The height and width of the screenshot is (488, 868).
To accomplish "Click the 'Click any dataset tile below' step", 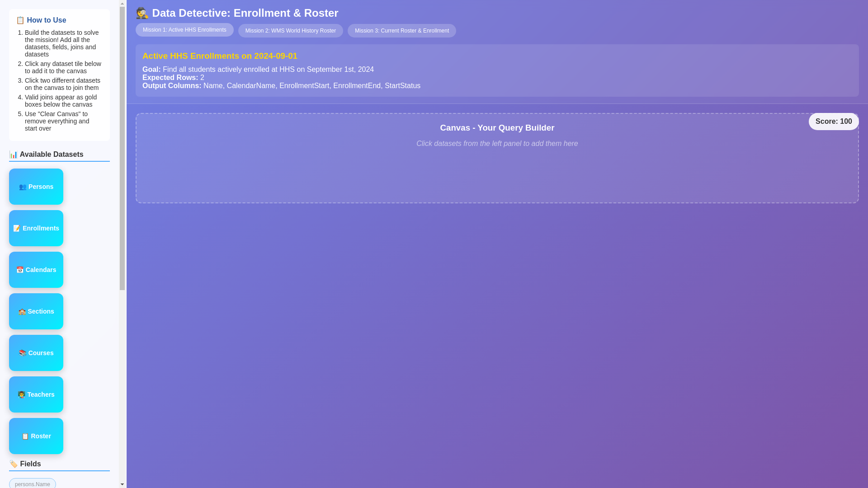I will click(x=63, y=67).
